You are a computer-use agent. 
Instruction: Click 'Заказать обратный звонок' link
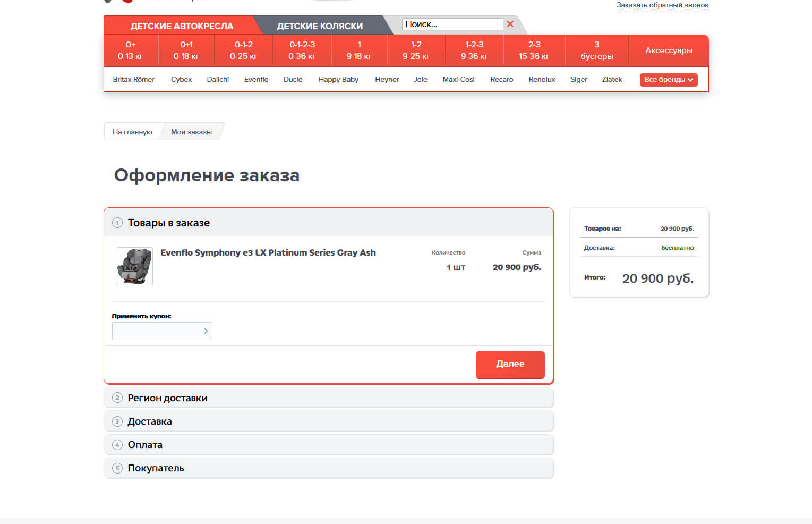point(662,5)
